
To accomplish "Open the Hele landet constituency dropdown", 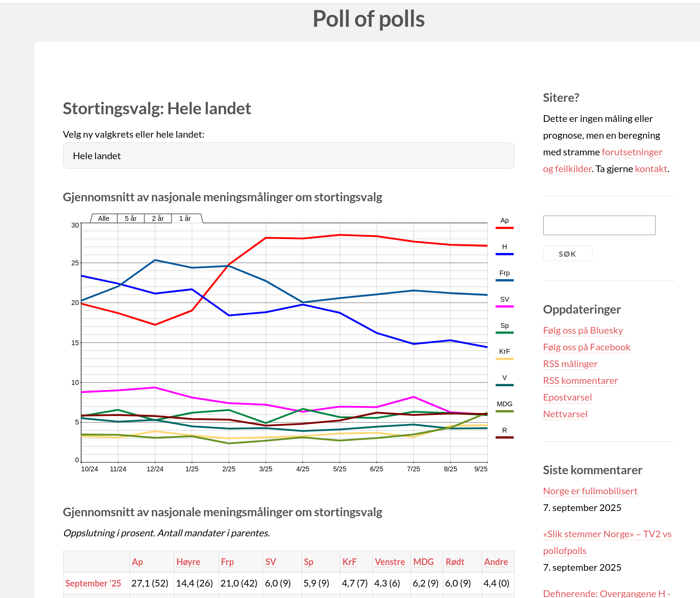I will [x=288, y=156].
